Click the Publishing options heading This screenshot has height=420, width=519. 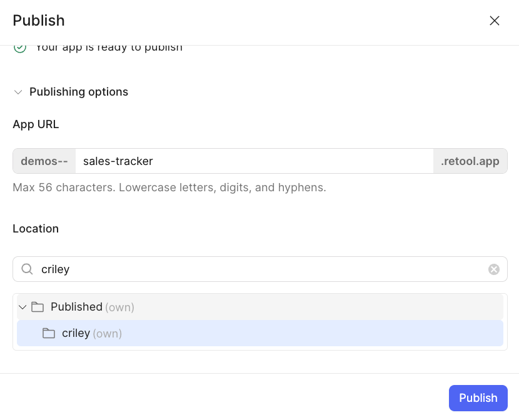tap(78, 92)
